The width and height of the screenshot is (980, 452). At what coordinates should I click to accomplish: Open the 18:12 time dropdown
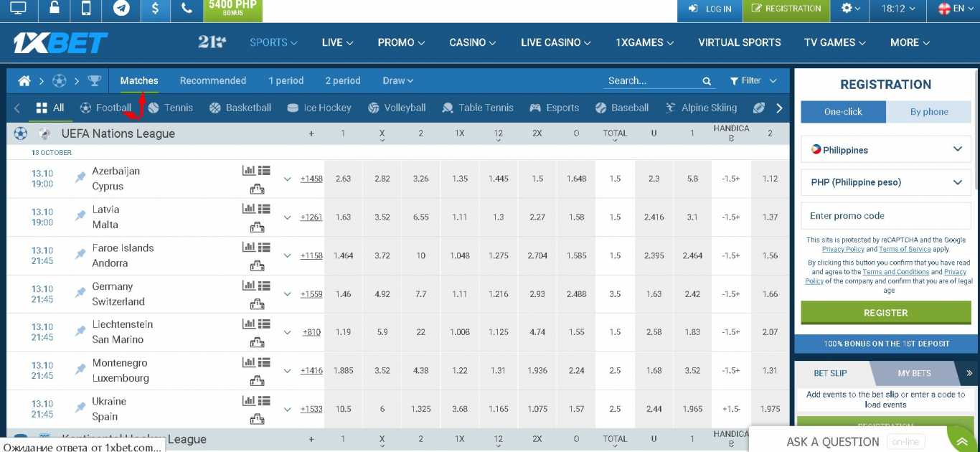pyautogui.click(x=898, y=9)
